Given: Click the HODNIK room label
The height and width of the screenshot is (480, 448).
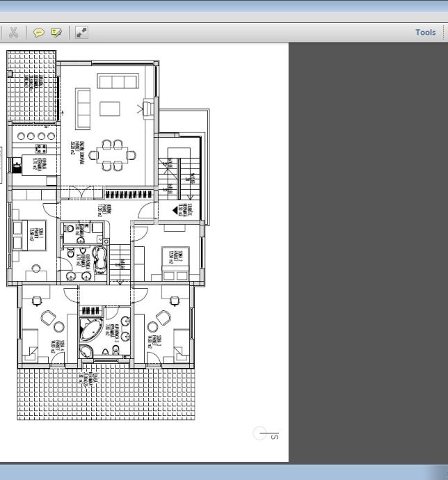Looking at the screenshot, I should [104, 210].
